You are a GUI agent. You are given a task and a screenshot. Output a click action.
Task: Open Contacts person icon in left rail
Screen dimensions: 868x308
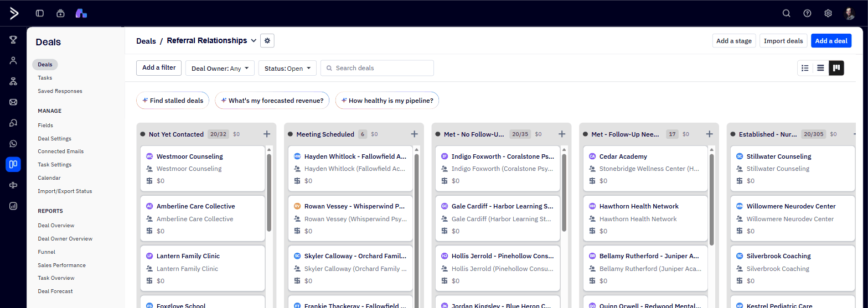(13, 60)
